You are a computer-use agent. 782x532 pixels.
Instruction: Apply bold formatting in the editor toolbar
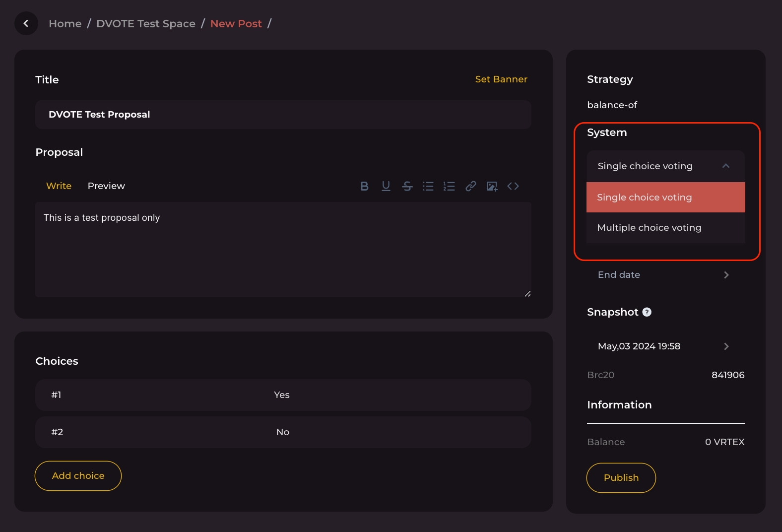364,186
